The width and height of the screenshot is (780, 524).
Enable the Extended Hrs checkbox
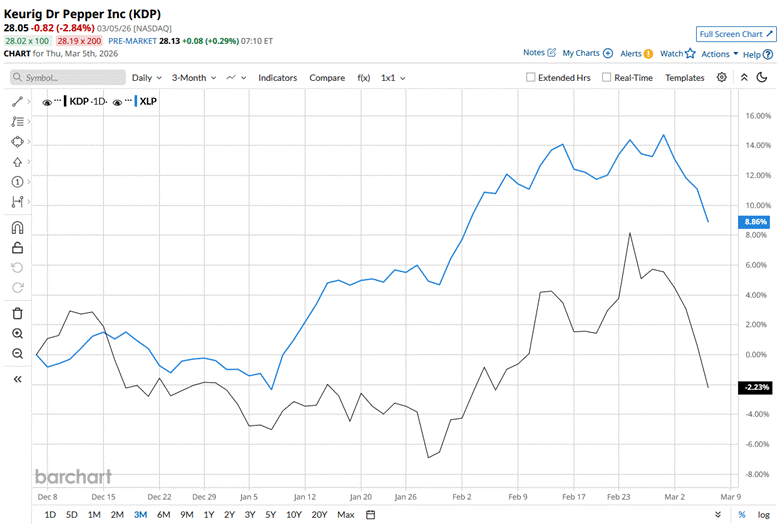pyautogui.click(x=530, y=77)
